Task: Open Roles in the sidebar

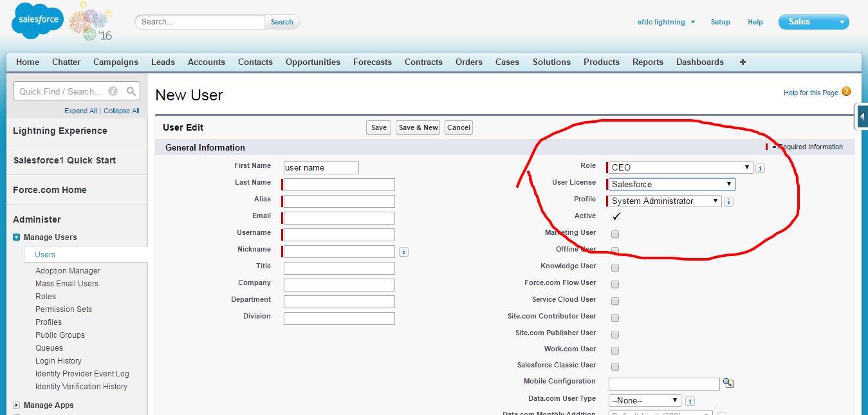Action: point(46,297)
